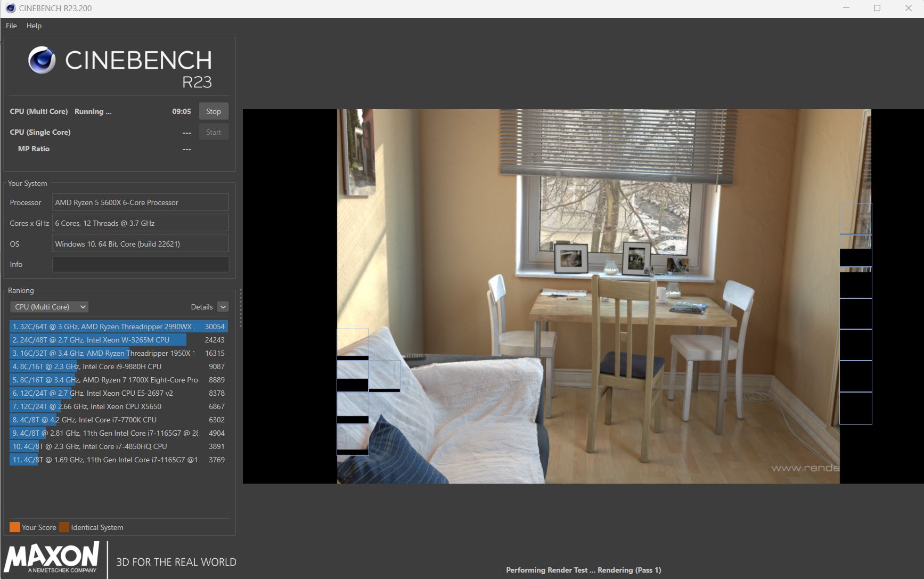Click the Maxon logo at bottom left

click(x=52, y=557)
